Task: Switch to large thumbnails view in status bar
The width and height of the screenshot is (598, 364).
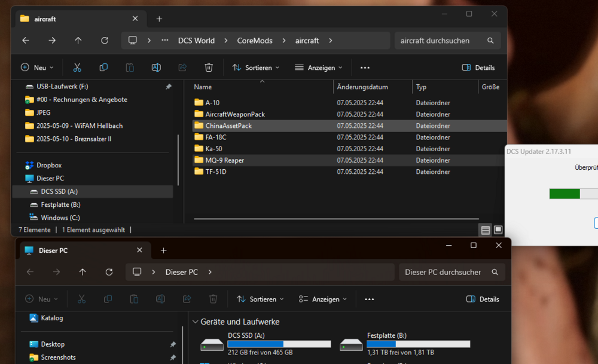Action: click(x=498, y=230)
